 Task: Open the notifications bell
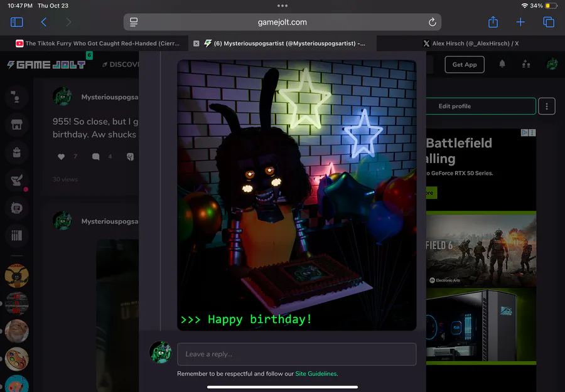tap(502, 64)
